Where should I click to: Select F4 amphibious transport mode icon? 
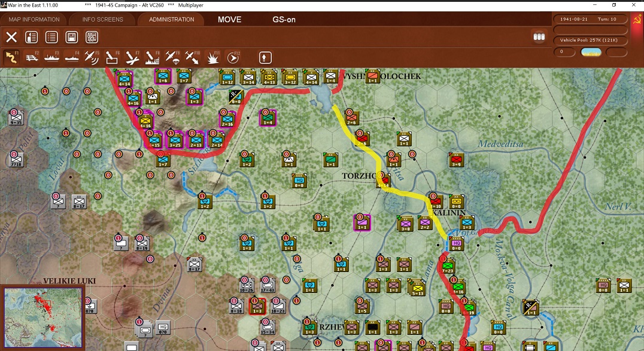(x=71, y=57)
